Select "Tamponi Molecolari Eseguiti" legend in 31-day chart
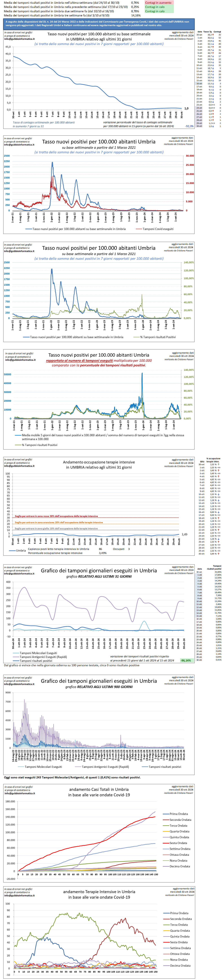The image size is (222, 980). 38,653
